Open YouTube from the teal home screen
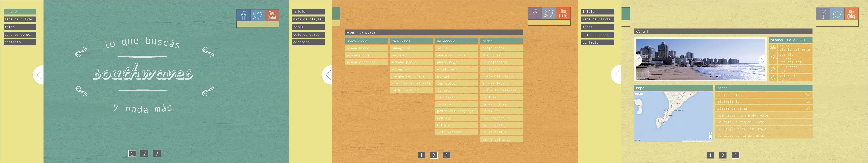Image resolution: width=868 pixels, height=163 pixels. click(x=272, y=15)
